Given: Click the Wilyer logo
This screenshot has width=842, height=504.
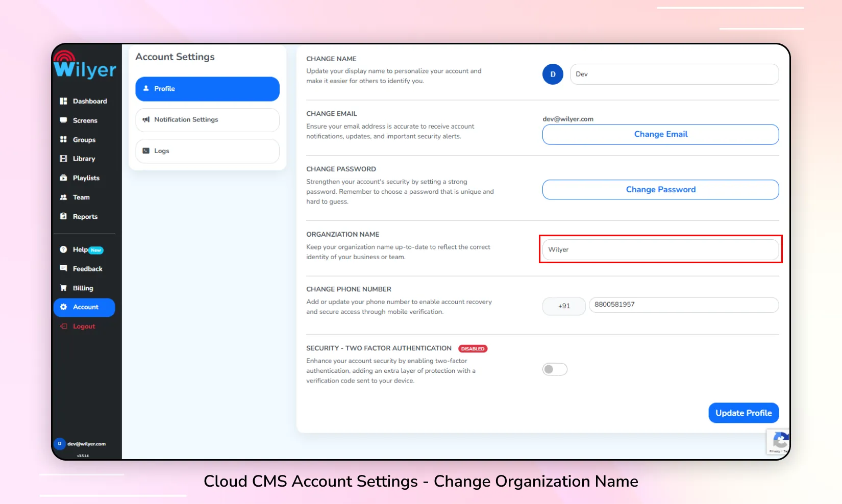Looking at the screenshot, I should click(85, 65).
